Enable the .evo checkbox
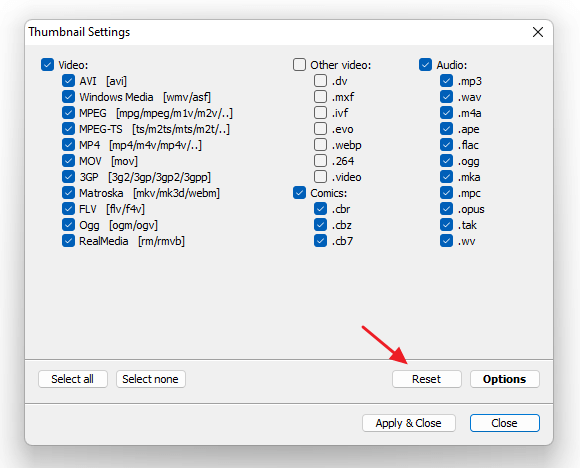580x468 pixels. click(320, 129)
